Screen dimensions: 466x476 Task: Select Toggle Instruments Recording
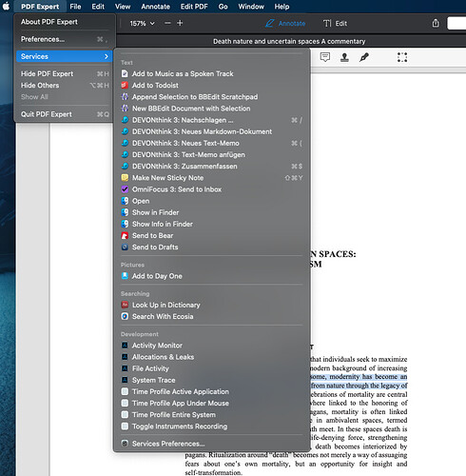tap(212, 426)
